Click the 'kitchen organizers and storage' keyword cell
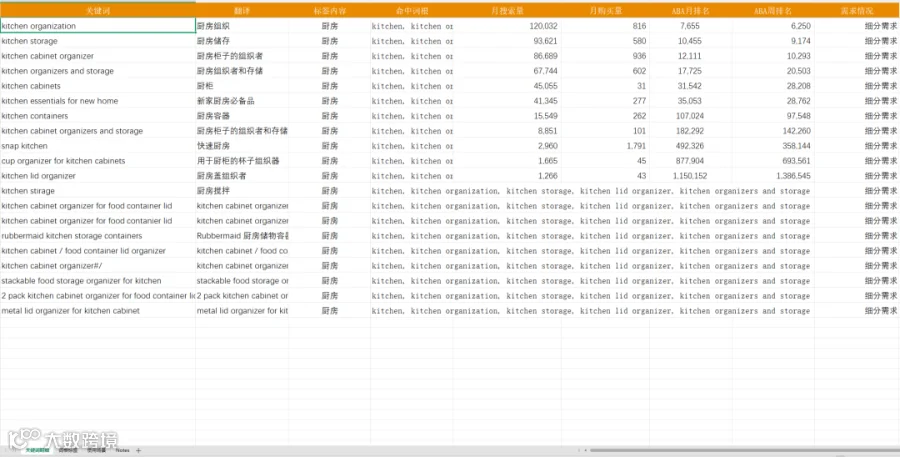Viewport: 900px width, 457px height. click(98, 71)
